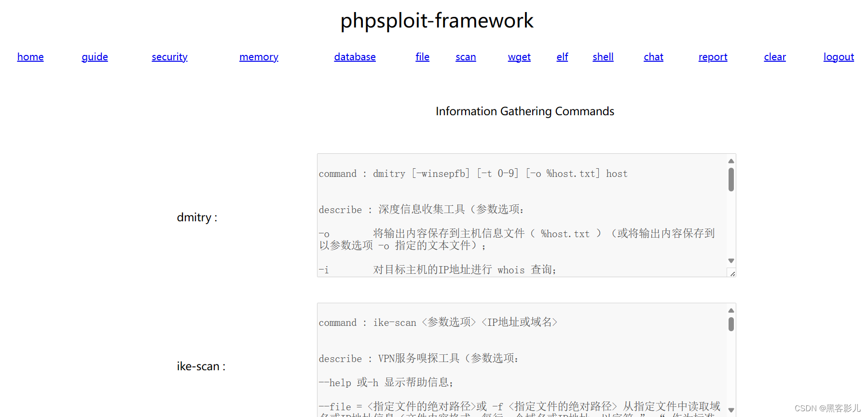Screen dimensions: 868x417
Task: Click the phpsploit-framework title
Action: [x=437, y=21]
